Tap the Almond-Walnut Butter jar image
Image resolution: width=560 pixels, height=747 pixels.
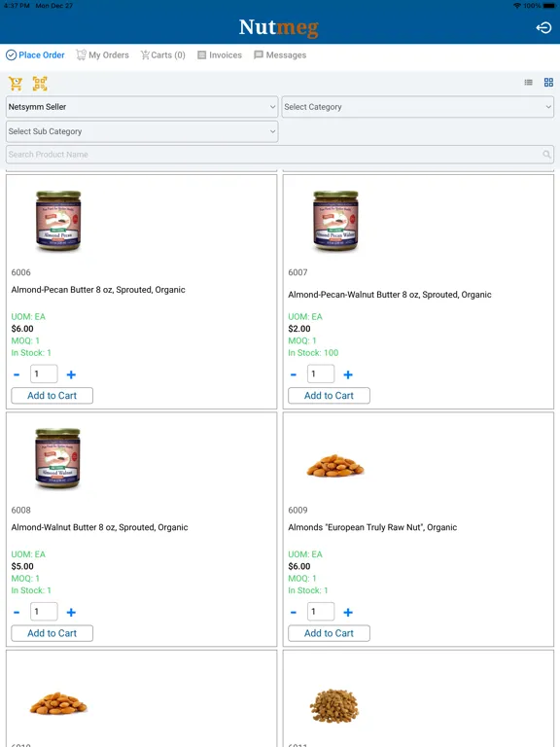click(x=58, y=458)
